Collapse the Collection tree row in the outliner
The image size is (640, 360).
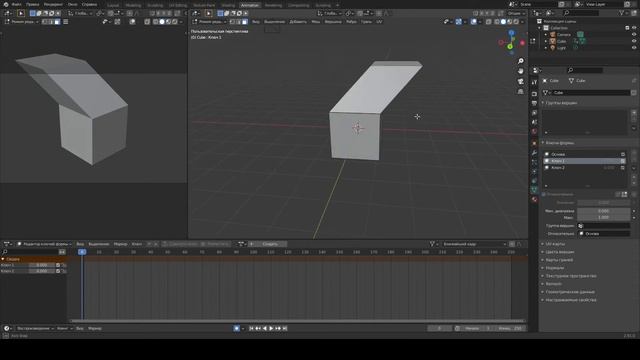pyautogui.click(x=540, y=28)
